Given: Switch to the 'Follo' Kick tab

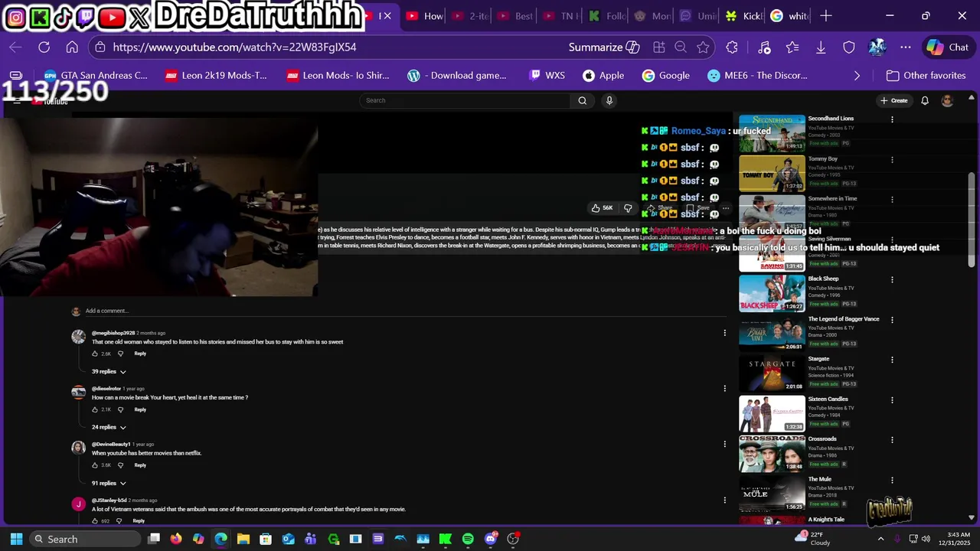Looking at the screenshot, I should [606, 16].
